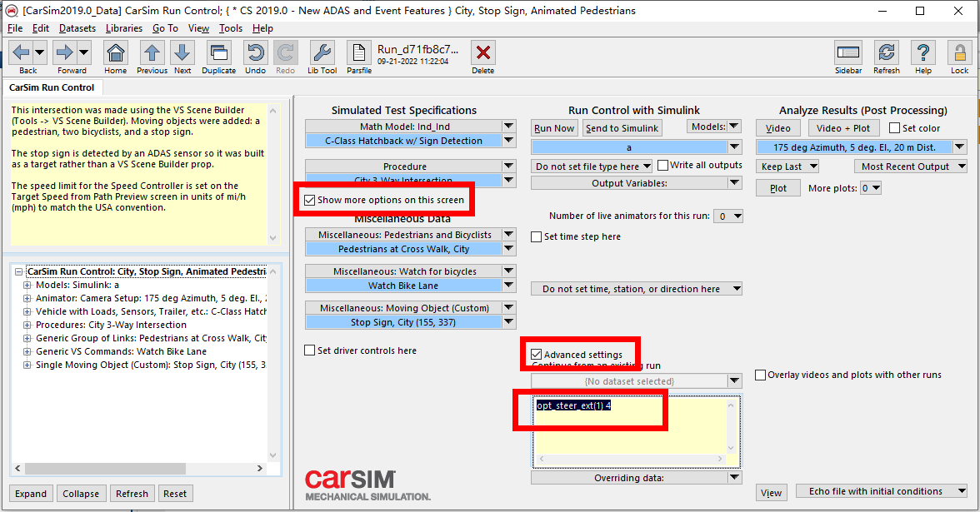Open the Parsfile document icon

pyautogui.click(x=358, y=52)
